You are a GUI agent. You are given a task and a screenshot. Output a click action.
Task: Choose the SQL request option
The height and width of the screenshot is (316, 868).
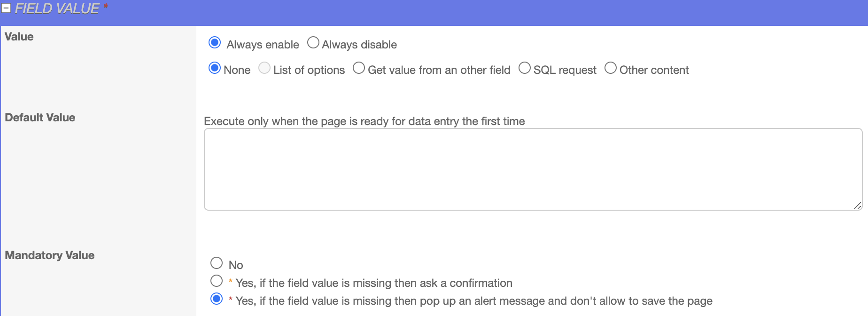tap(525, 68)
